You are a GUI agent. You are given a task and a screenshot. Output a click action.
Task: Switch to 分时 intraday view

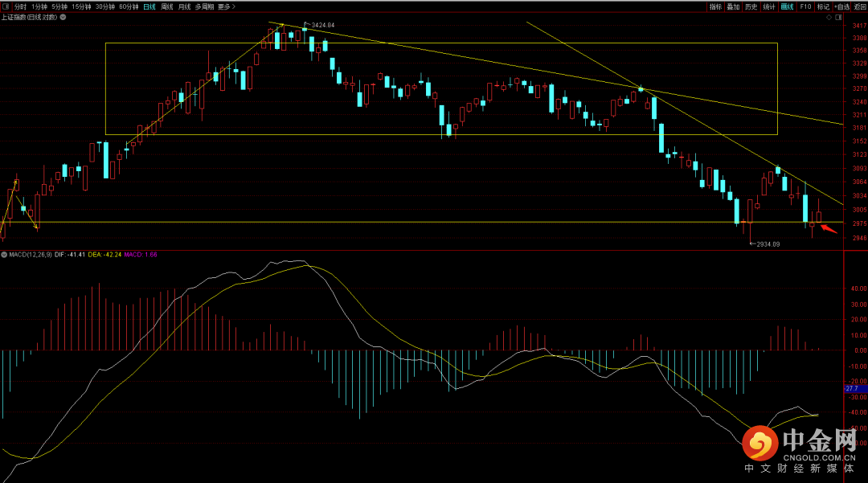pyautogui.click(x=20, y=6)
